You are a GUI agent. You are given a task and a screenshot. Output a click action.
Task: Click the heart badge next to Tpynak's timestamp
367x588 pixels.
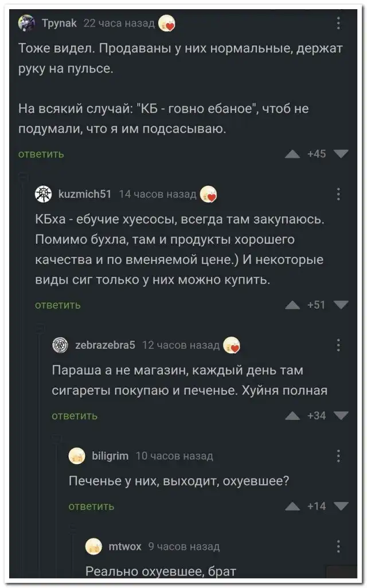tap(166, 24)
